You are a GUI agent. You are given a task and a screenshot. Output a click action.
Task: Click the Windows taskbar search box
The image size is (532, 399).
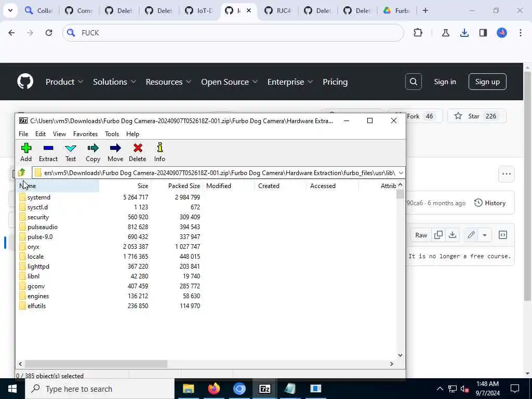[99, 389]
